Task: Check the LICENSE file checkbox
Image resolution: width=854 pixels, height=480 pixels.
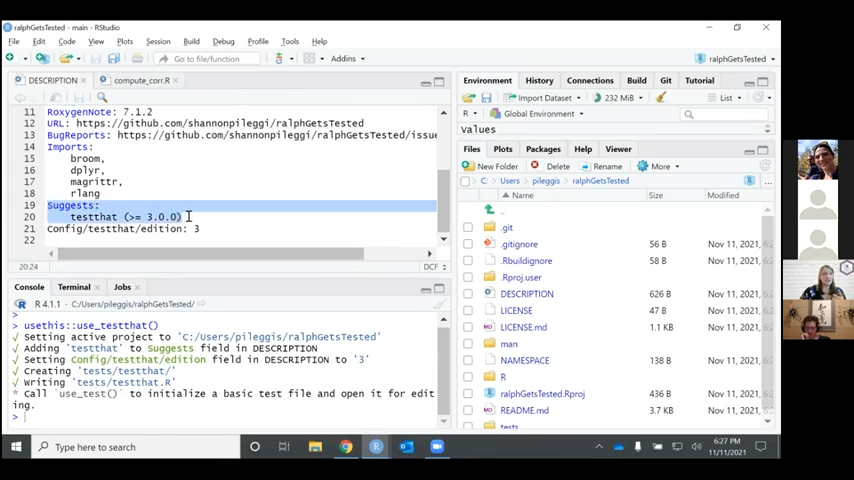Action: coord(468,311)
